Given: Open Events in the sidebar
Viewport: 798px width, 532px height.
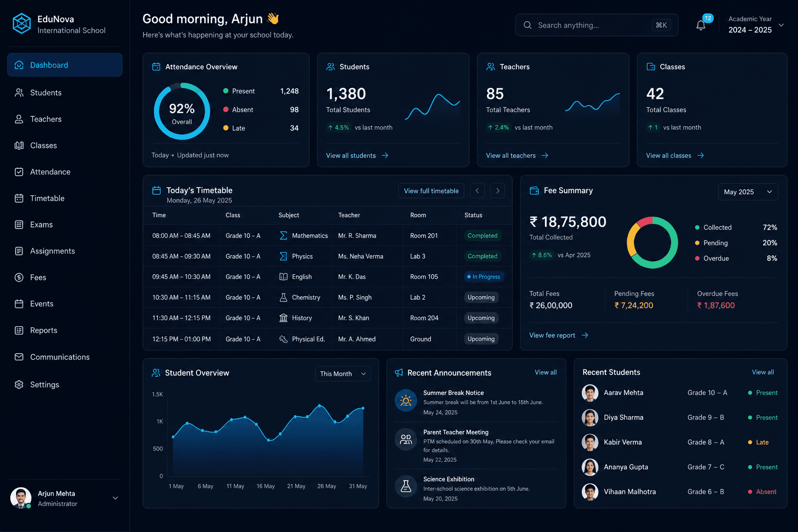Looking at the screenshot, I should click(65, 304).
